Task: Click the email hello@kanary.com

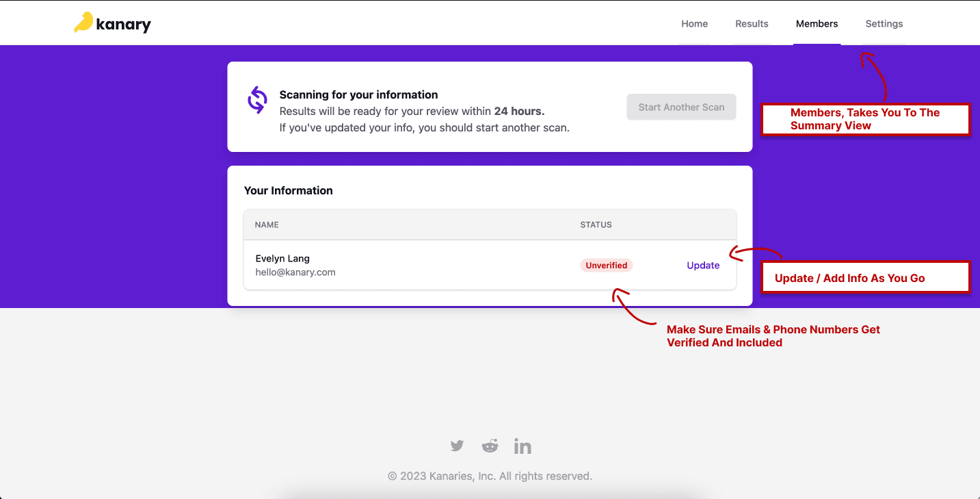Action: pyautogui.click(x=295, y=272)
